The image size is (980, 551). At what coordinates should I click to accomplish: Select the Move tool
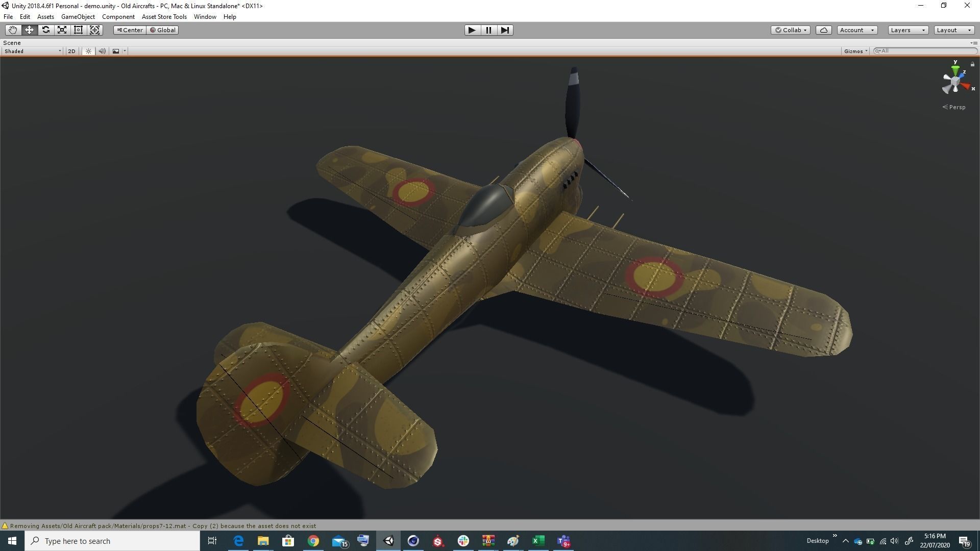click(29, 30)
